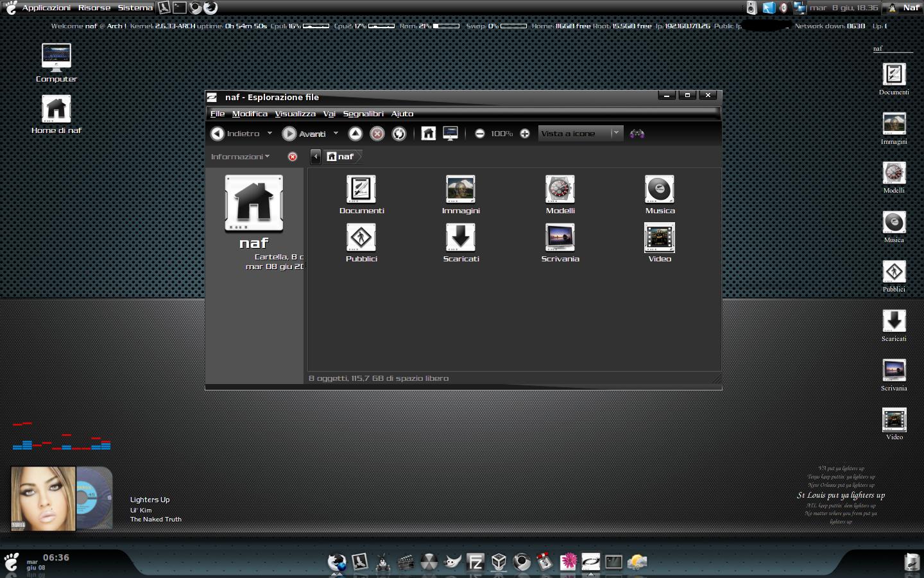Open Documenti from the right desktop sidebar
The height and width of the screenshot is (578, 924).
tap(894, 80)
